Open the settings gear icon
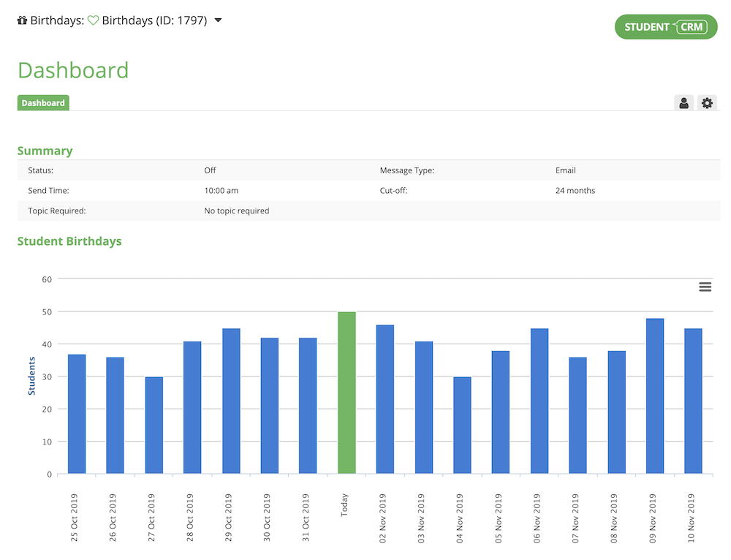 coord(707,103)
